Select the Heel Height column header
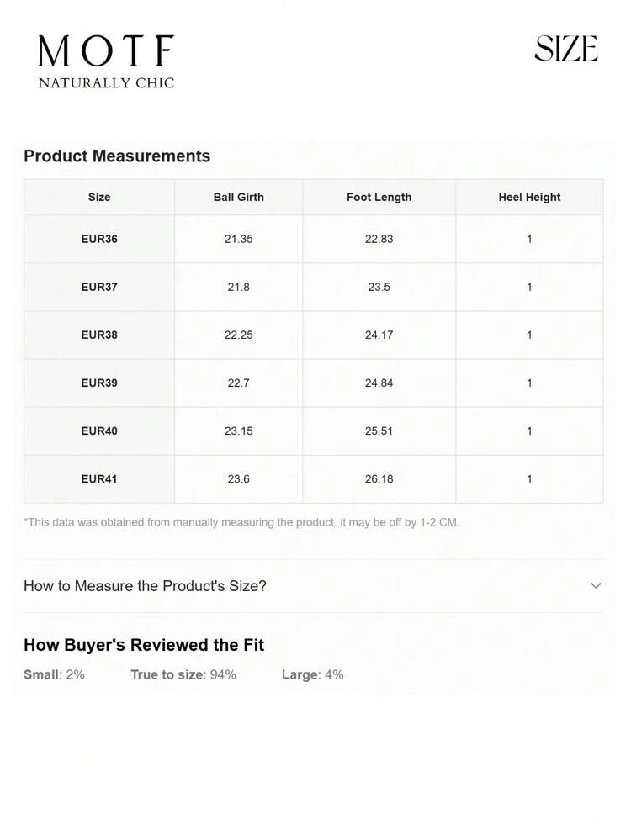631x840 pixels. [x=529, y=197]
